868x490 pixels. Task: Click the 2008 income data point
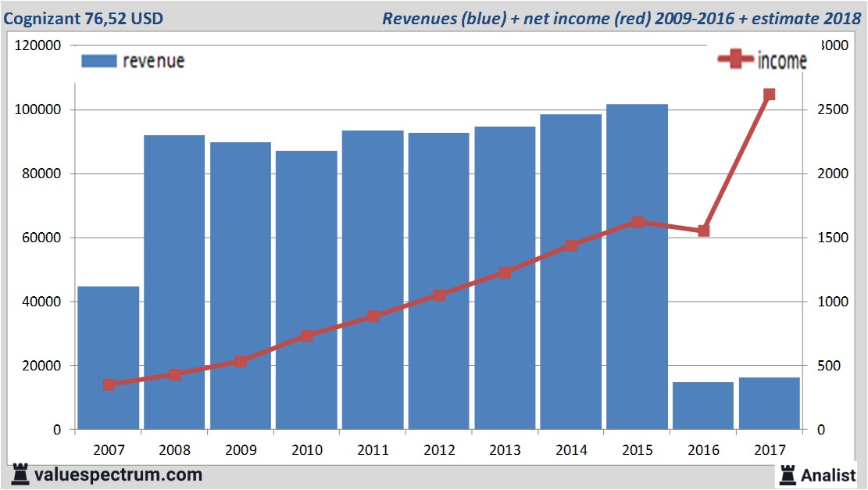point(175,375)
